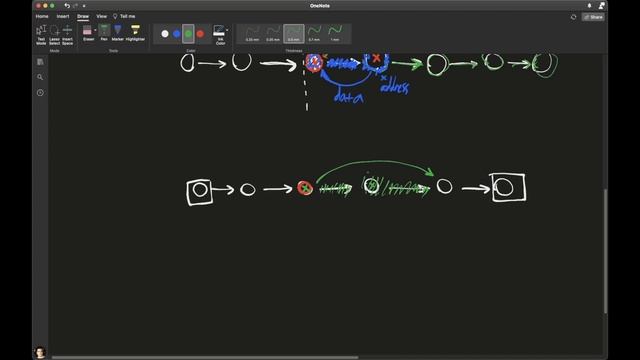Set thickness to 0.25 mm
Viewport: 640px width, 360px height.
pyautogui.click(x=252, y=33)
